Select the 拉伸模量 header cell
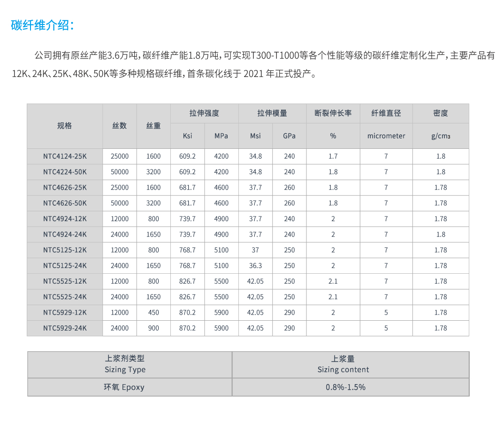This screenshot has width=504, height=432. (272, 114)
